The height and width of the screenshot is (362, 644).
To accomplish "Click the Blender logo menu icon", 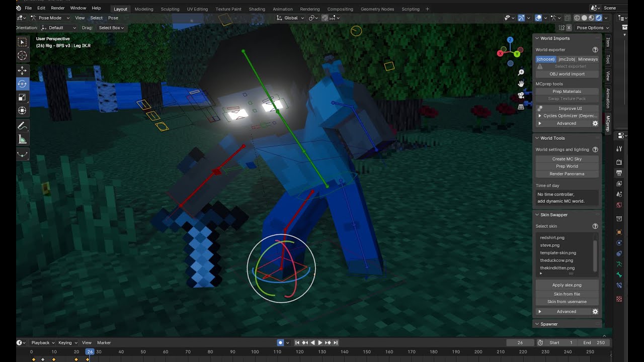I will pos(19,8).
